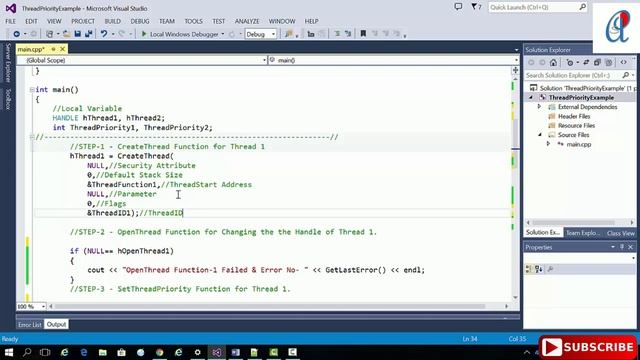Click the comment out selected lines icon
This screenshot has height=360, width=640.
pos(337,34)
